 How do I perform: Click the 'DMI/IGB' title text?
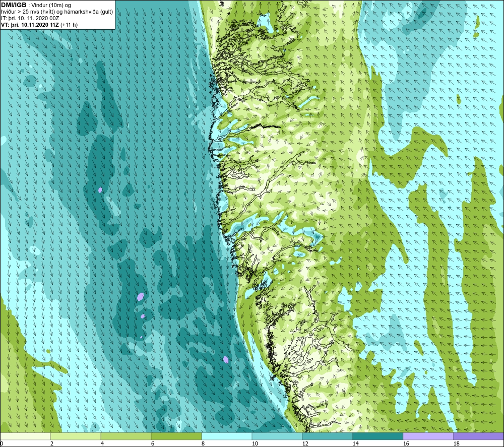(14, 5)
